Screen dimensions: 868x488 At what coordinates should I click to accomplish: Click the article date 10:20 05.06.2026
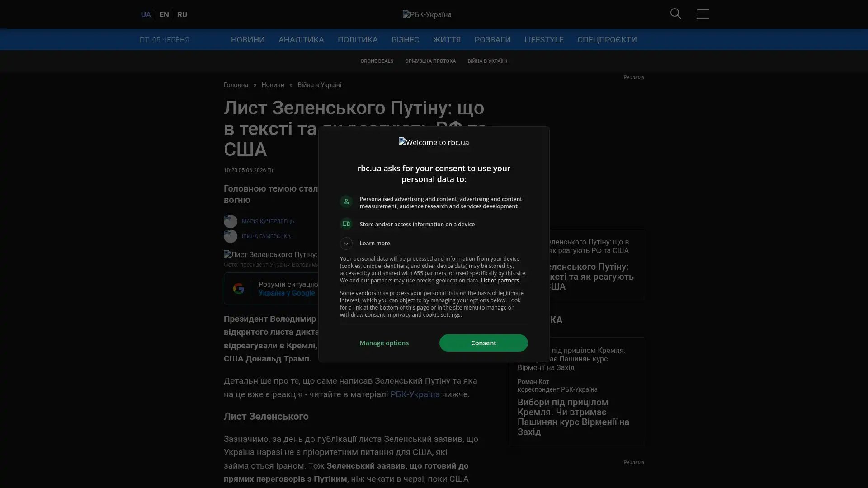[249, 170]
